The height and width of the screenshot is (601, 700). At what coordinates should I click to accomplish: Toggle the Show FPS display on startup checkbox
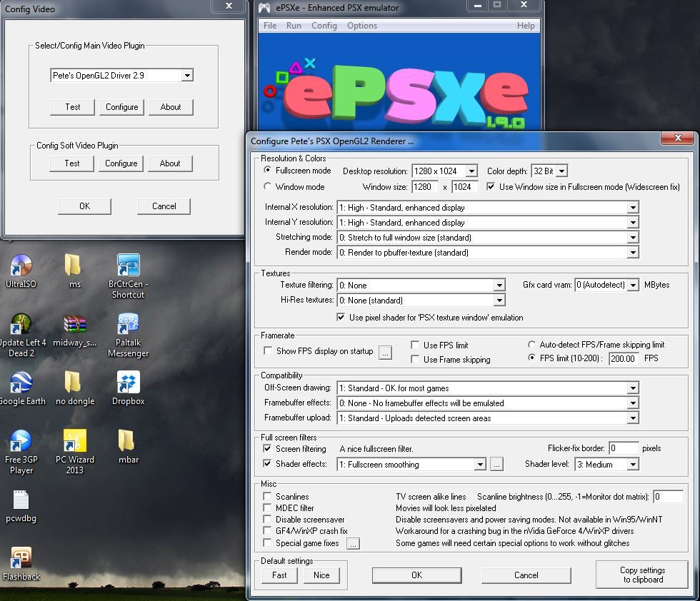tap(268, 351)
